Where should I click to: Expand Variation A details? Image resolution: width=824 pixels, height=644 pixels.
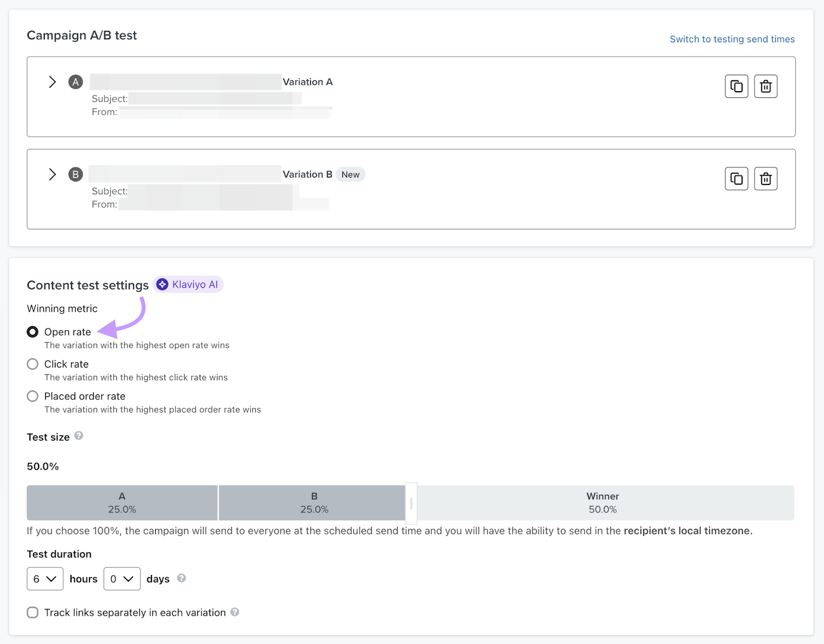coord(52,81)
